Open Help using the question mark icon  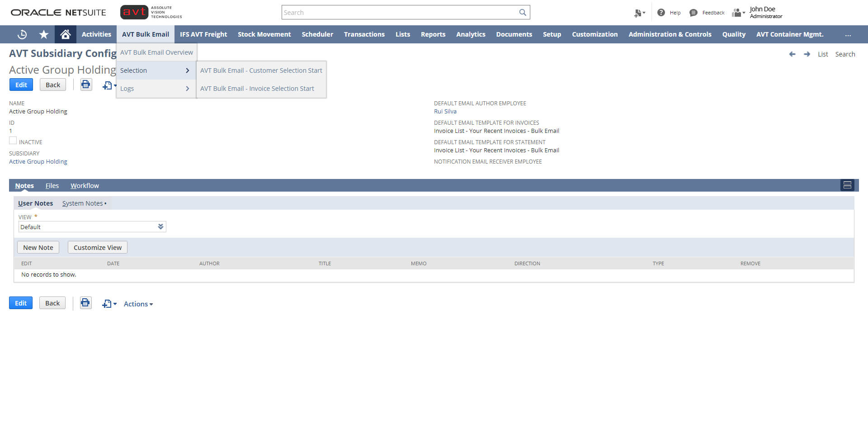(x=661, y=12)
